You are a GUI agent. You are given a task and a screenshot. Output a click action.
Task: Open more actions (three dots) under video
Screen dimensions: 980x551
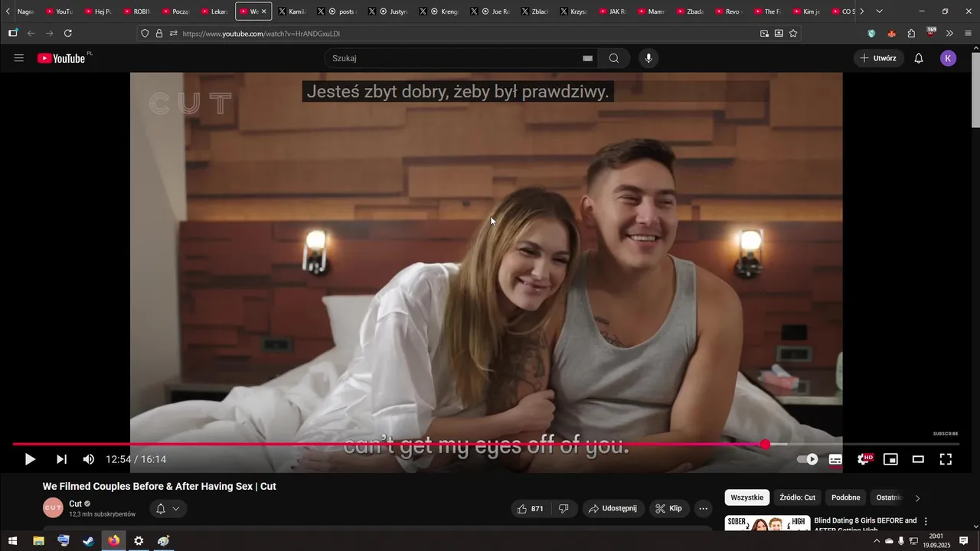(x=703, y=508)
